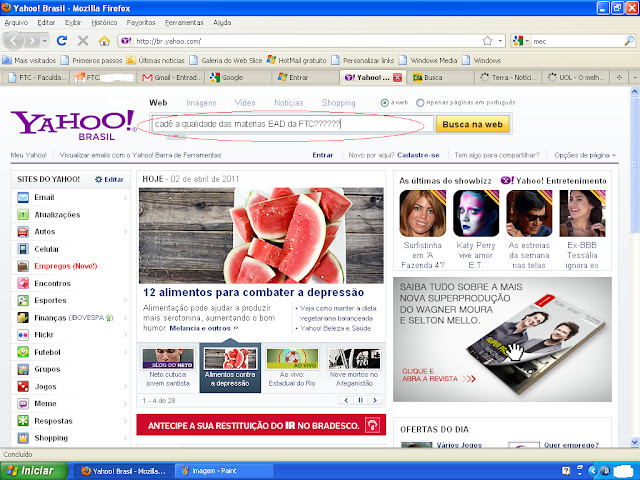Open the Respostas sidebar icon
The height and width of the screenshot is (480, 640).
(23, 421)
